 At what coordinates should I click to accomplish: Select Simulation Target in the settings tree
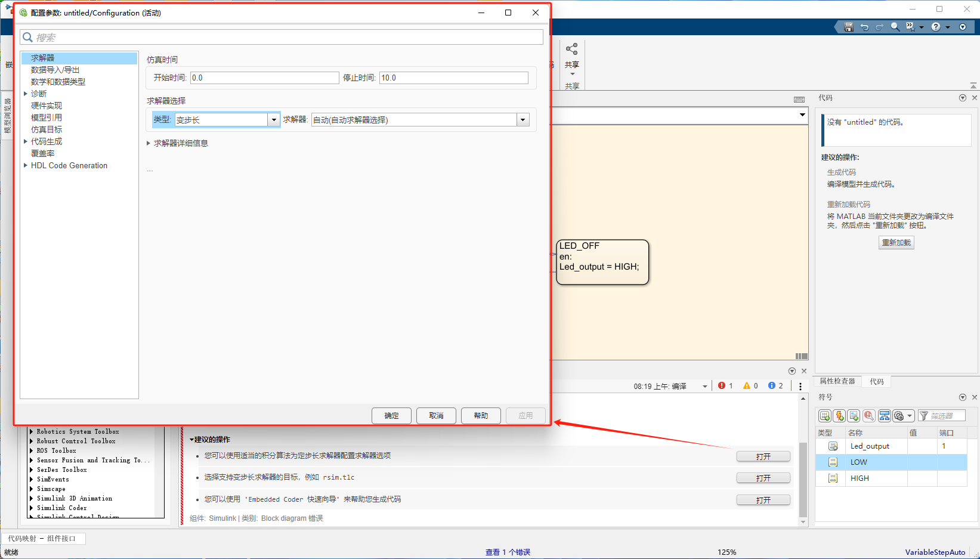pyautogui.click(x=47, y=129)
